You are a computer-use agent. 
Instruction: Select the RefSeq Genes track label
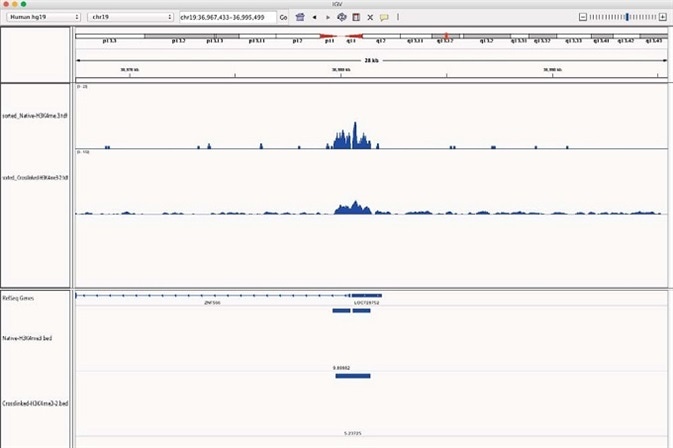[18, 298]
